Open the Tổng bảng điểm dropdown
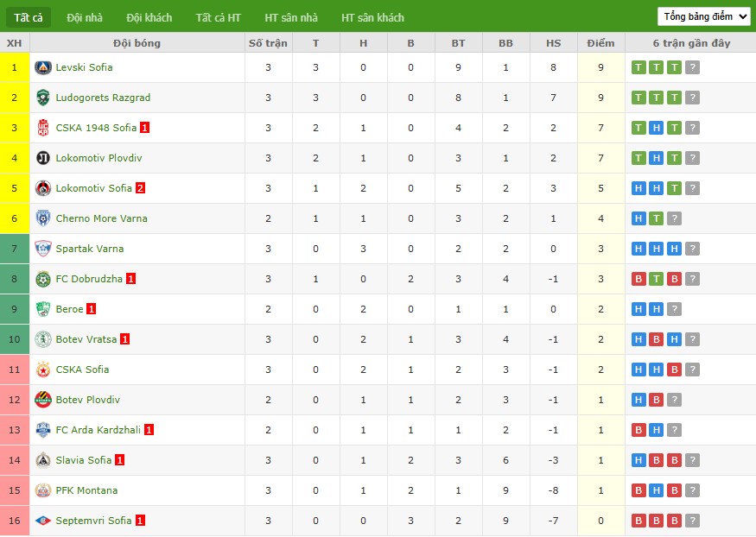The width and height of the screenshot is (756, 537). click(704, 17)
